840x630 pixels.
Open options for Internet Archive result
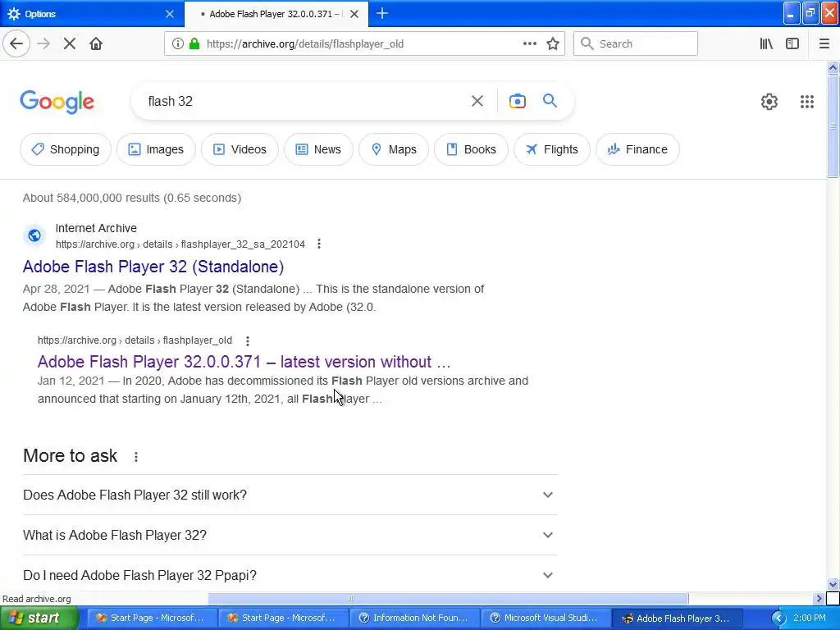pos(319,244)
